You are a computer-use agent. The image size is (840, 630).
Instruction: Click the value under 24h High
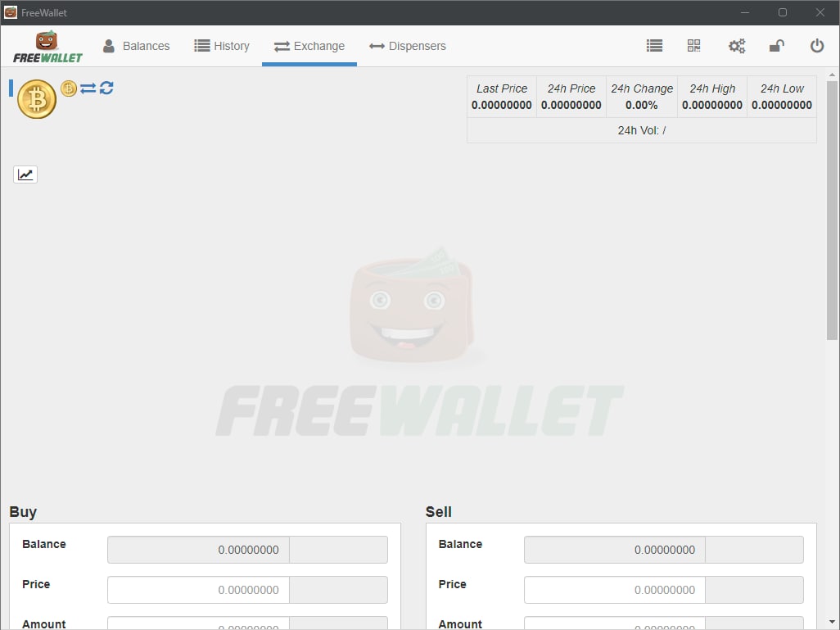[712, 105]
